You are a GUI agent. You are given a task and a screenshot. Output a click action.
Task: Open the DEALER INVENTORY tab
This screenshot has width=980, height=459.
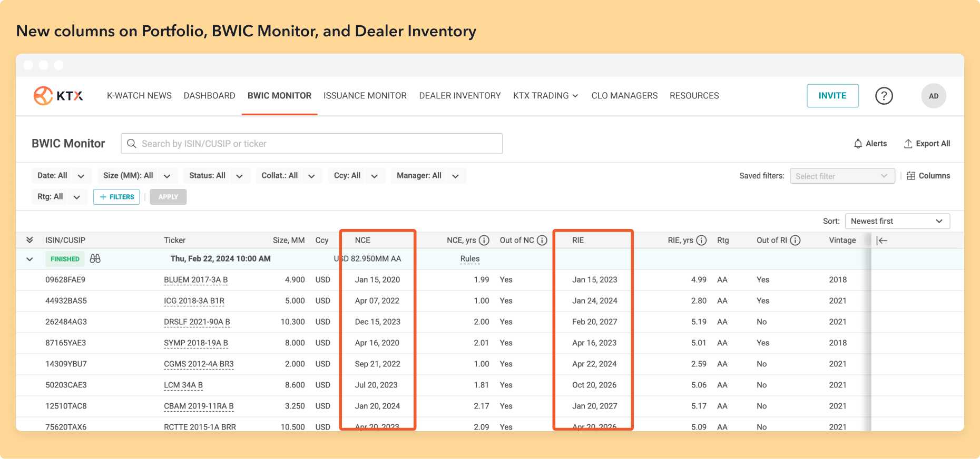pos(460,96)
